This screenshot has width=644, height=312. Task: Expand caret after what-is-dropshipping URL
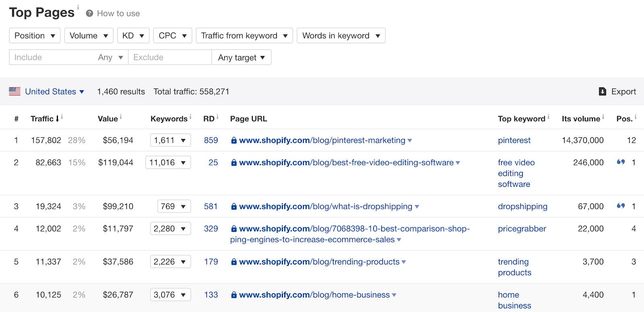pyautogui.click(x=417, y=207)
